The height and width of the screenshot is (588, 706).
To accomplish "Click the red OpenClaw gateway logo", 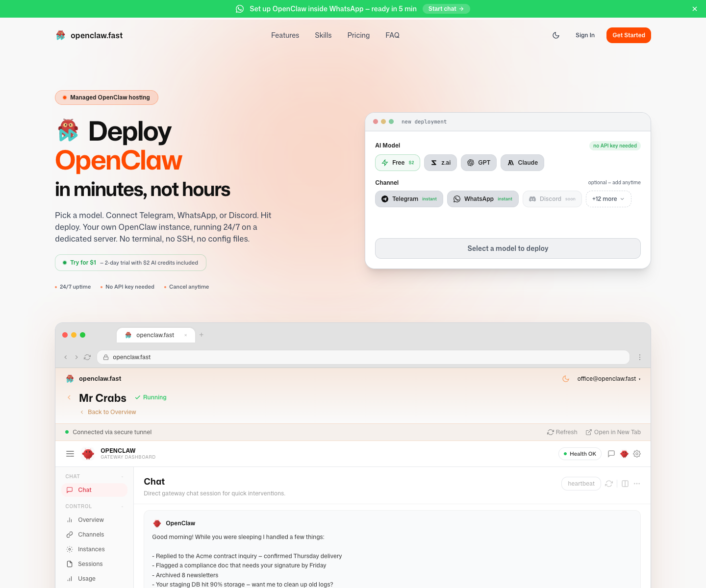I will click(x=88, y=454).
